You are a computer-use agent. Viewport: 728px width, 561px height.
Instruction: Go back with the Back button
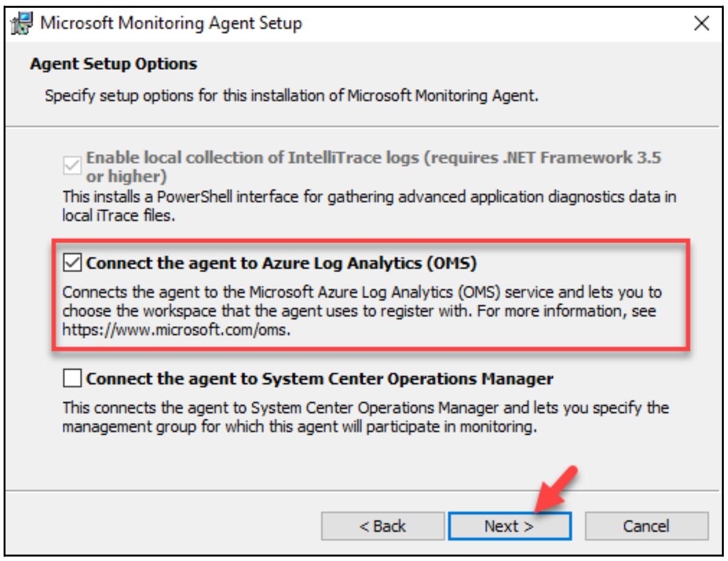382,526
